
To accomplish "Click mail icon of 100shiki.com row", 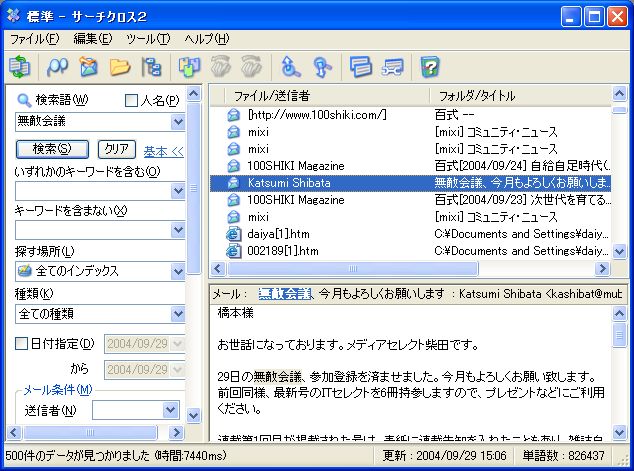I will [233, 115].
